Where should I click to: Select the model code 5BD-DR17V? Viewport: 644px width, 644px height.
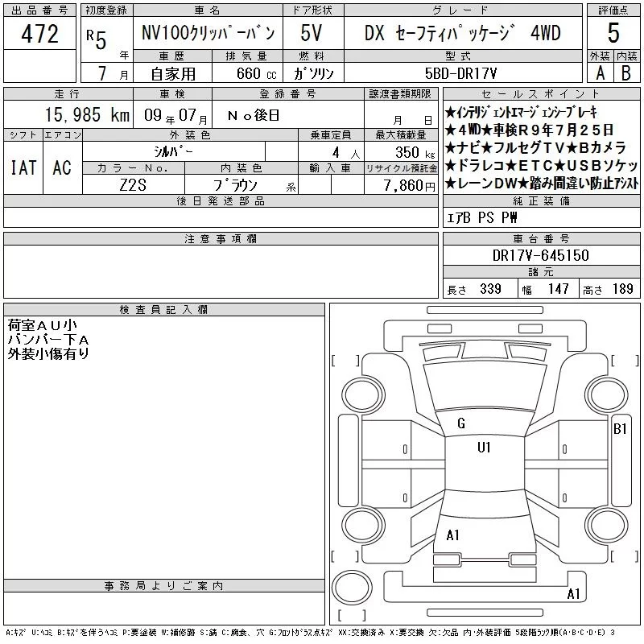tap(460, 73)
